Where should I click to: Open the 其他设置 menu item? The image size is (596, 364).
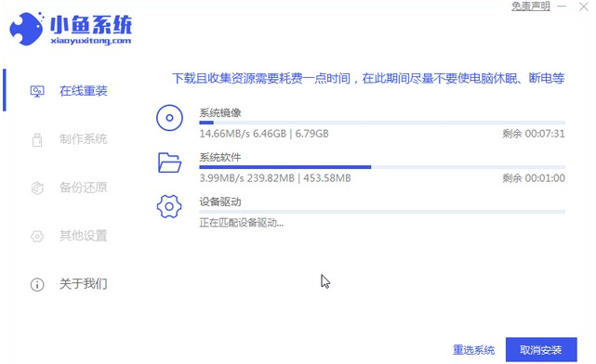(84, 236)
